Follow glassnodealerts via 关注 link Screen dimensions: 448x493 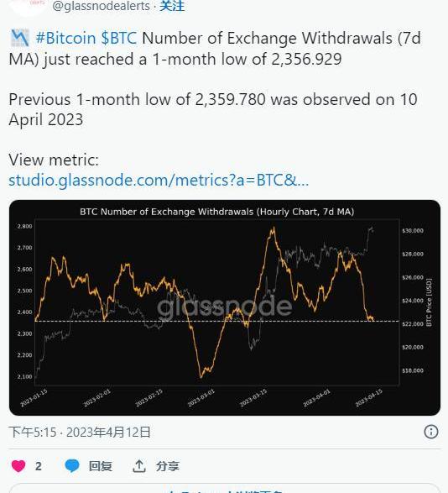click(172, 6)
